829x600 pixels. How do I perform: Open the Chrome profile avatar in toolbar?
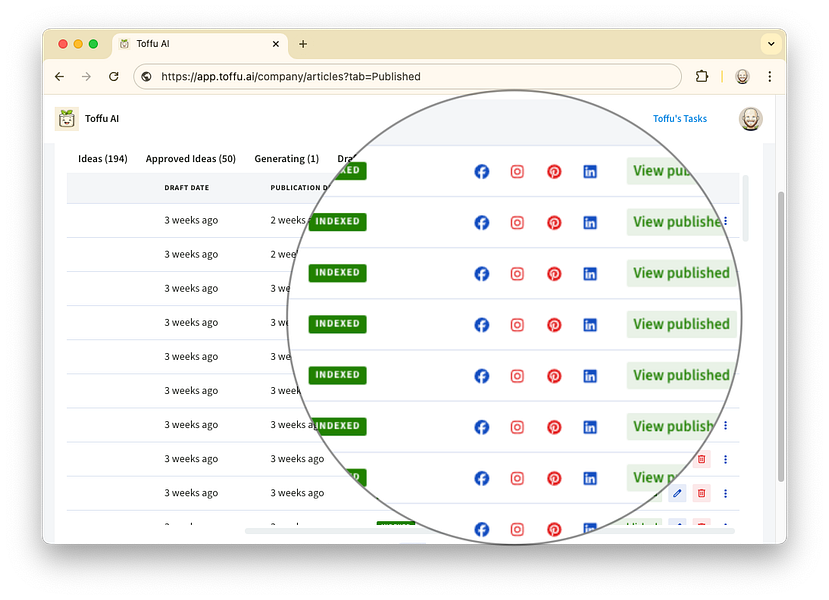tap(742, 77)
